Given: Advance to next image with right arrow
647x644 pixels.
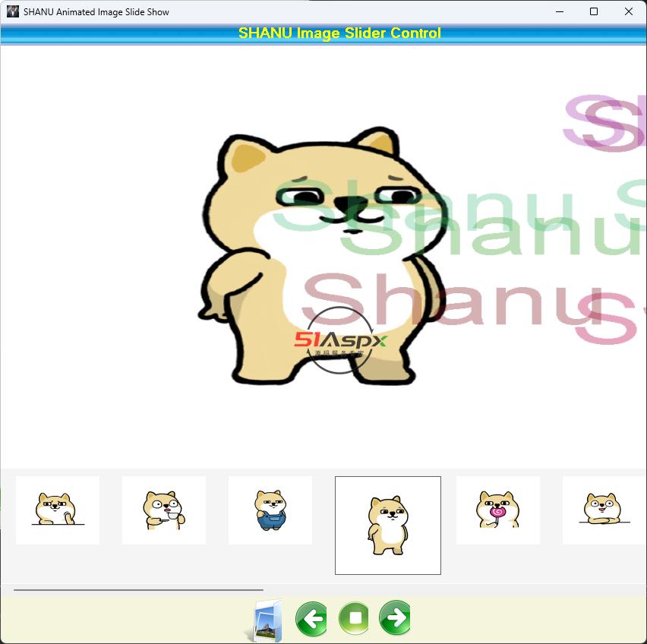Looking at the screenshot, I should pyautogui.click(x=395, y=617).
